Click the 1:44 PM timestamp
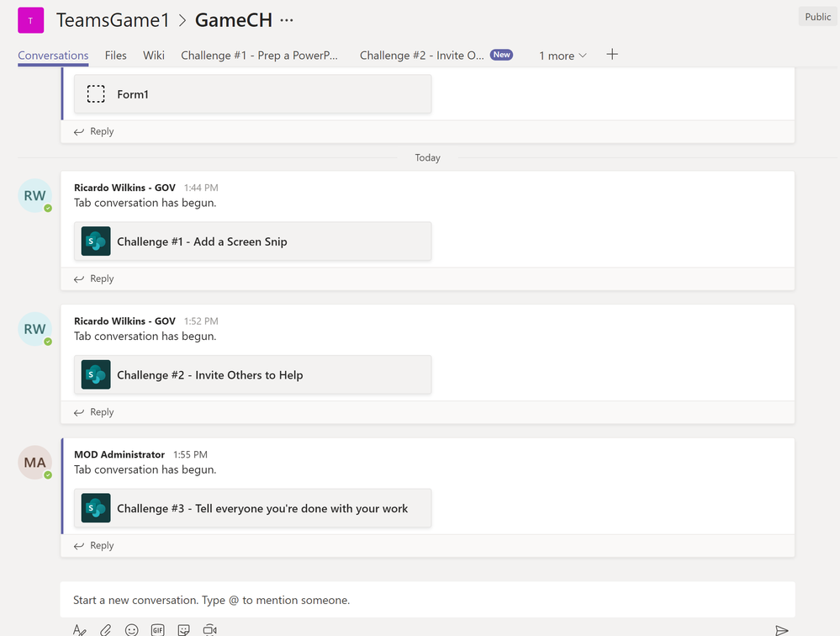The image size is (840, 636). pyautogui.click(x=201, y=188)
